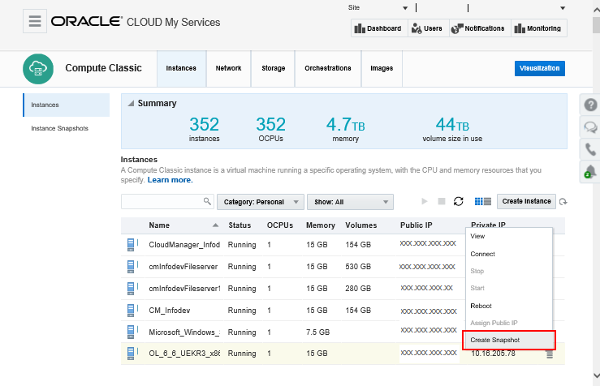Choose View from context menu
The width and height of the screenshot is (600, 386).
[478, 236]
